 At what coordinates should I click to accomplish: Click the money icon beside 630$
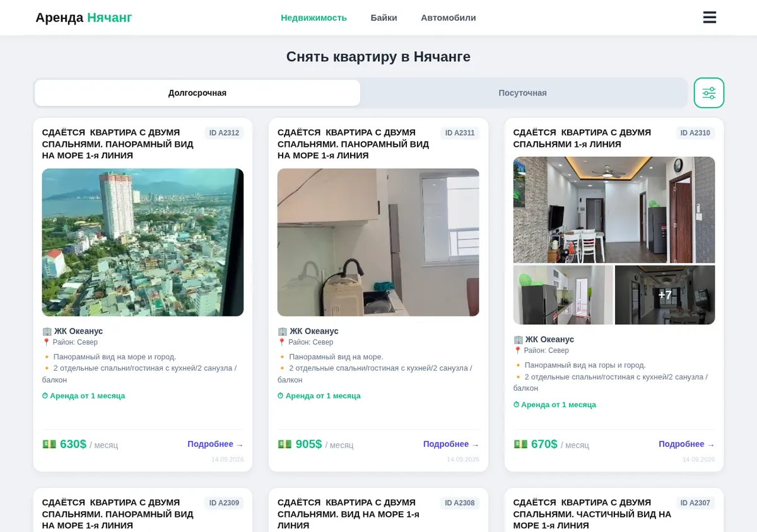point(49,444)
